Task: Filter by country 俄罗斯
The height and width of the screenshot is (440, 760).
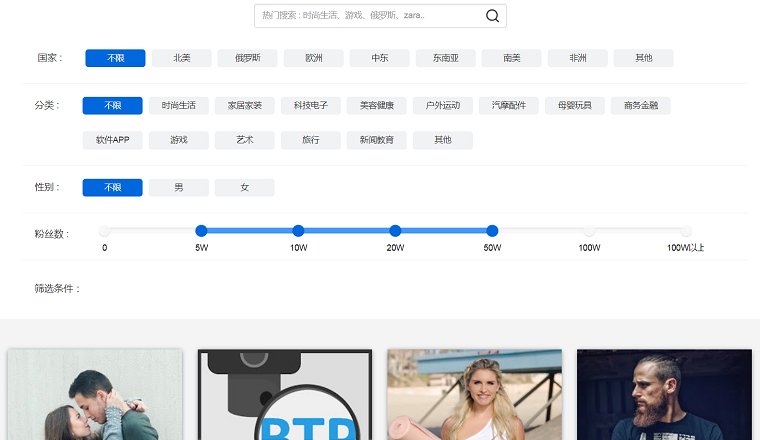Action: (248, 58)
